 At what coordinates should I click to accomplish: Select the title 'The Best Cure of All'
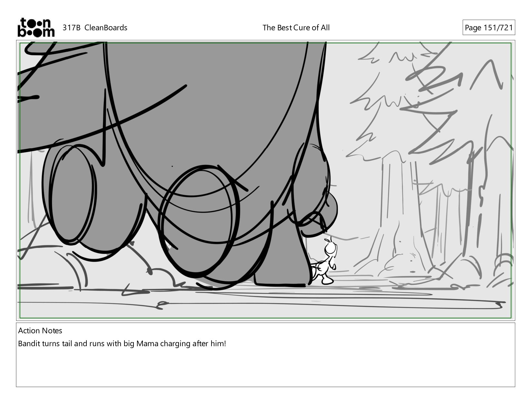[x=296, y=28]
